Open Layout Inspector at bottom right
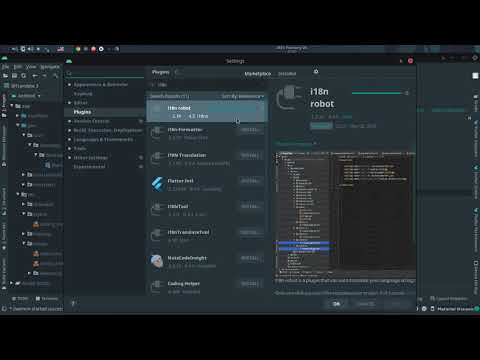The width and height of the screenshot is (480, 360). pyautogui.click(x=449, y=299)
